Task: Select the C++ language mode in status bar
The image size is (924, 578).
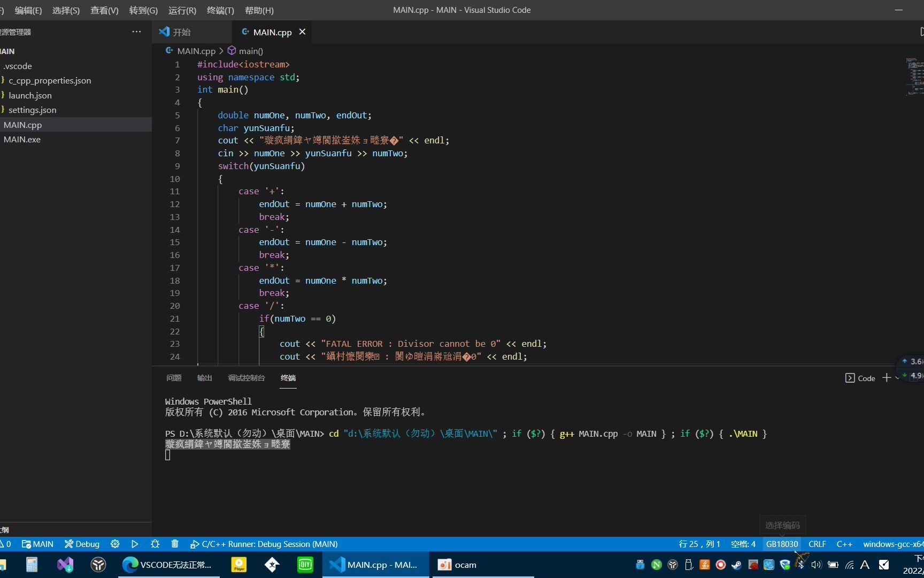Action: click(844, 544)
